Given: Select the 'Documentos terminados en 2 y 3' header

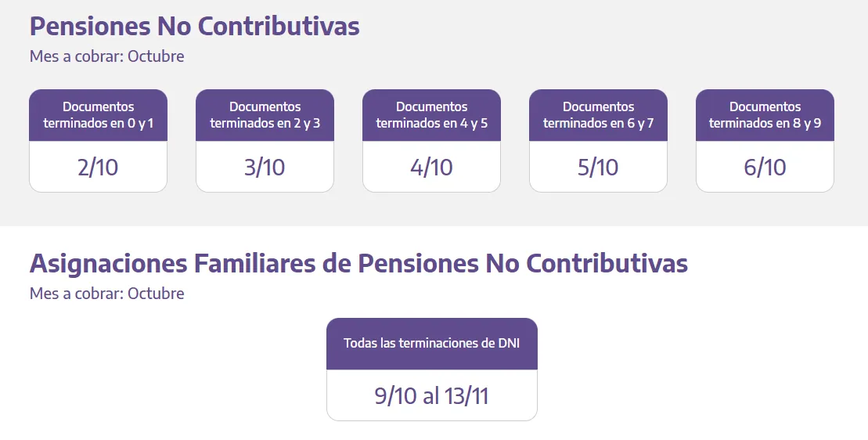Looking at the screenshot, I should tap(265, 115).
